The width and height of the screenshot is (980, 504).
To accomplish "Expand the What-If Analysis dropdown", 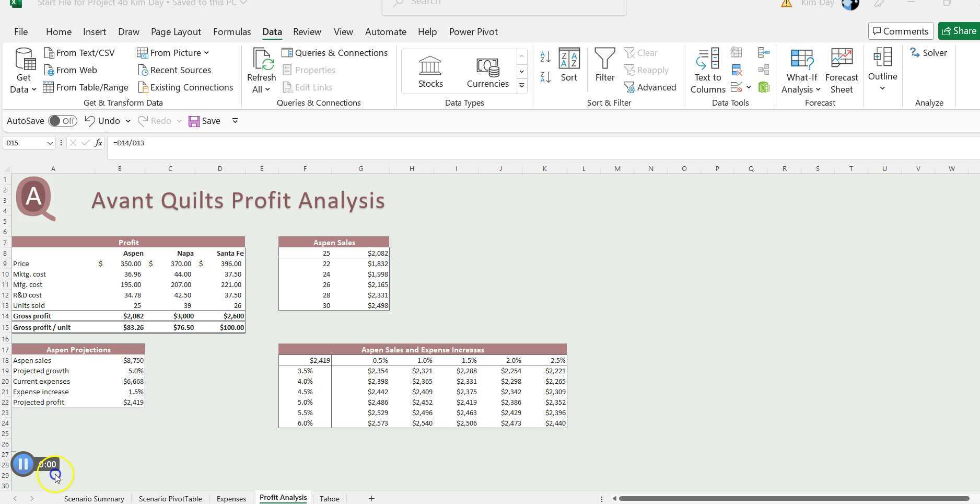I will coord(801,71).
